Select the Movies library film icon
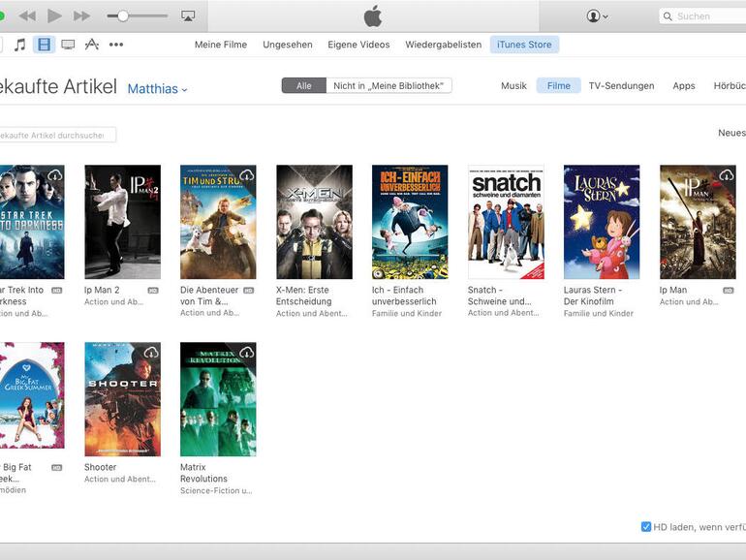The width and height of the screenshot is (746, 560). pos(44,45)
